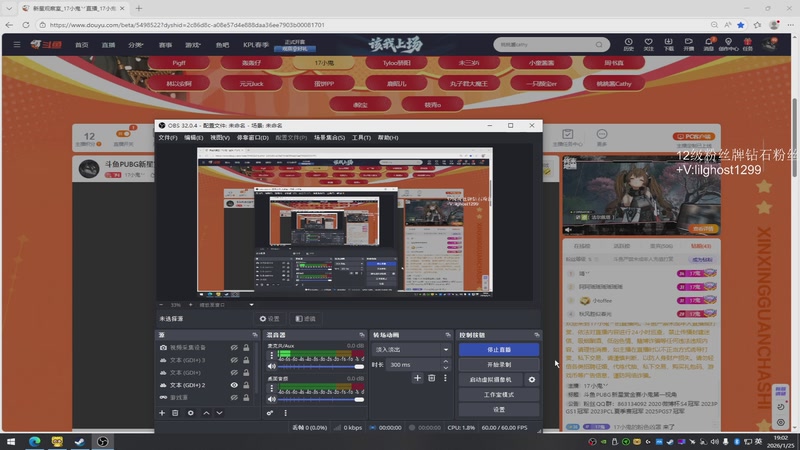Viewport: 800px width, 450px height.
Task: Open Douyu hamburger menu icon
Action: 17,44
